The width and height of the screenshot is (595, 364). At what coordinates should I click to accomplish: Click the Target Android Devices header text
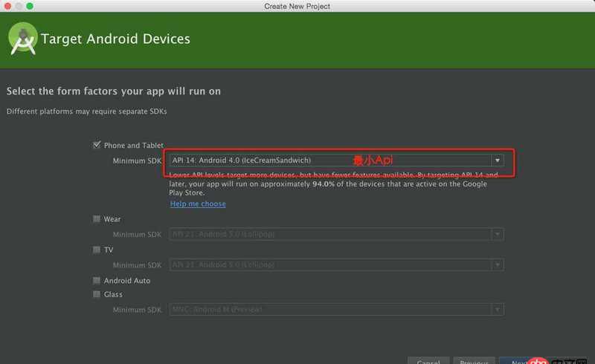click(x=115, y=39)
